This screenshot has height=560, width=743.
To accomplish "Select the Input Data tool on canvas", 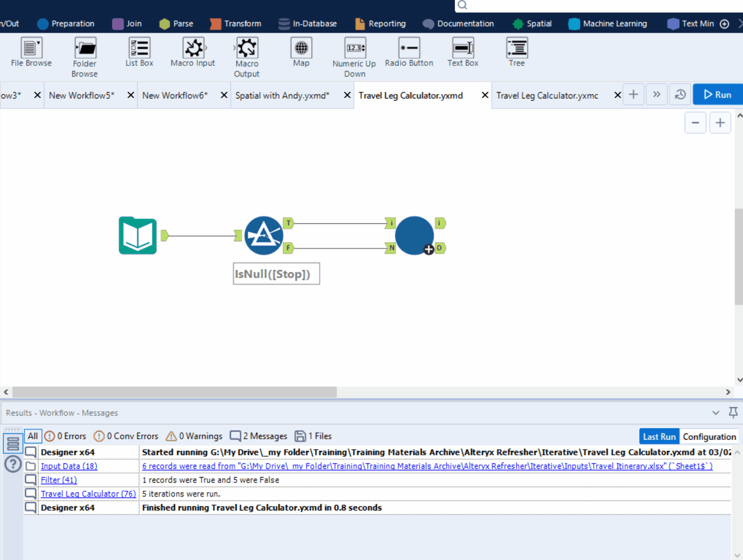I will pyautogui.click(x=138, y=235).
